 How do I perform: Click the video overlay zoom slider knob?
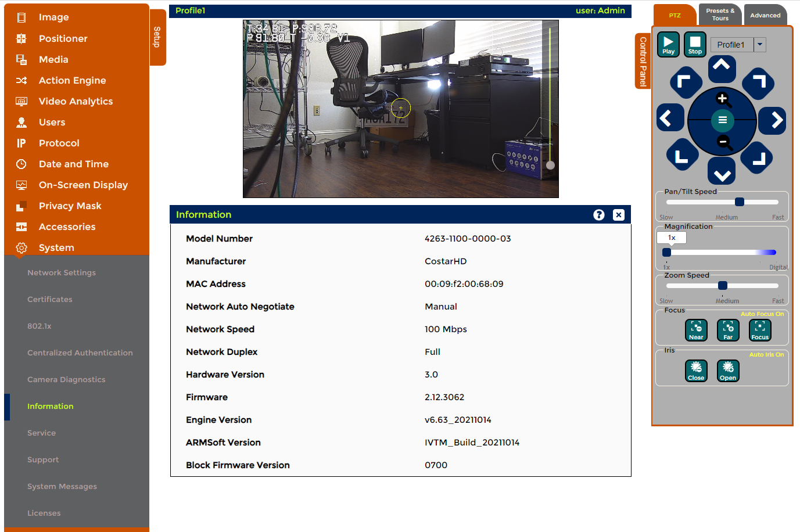coord(550,166)
